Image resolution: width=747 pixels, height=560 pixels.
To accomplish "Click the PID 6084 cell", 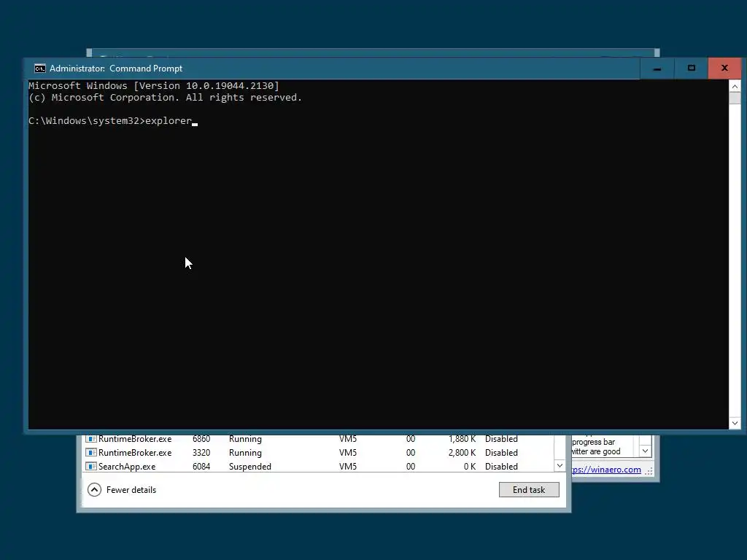I will 201,467.
